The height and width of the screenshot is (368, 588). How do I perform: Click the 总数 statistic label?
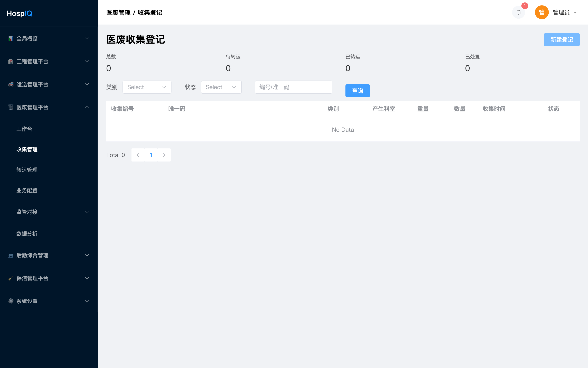tap(111, 57)
